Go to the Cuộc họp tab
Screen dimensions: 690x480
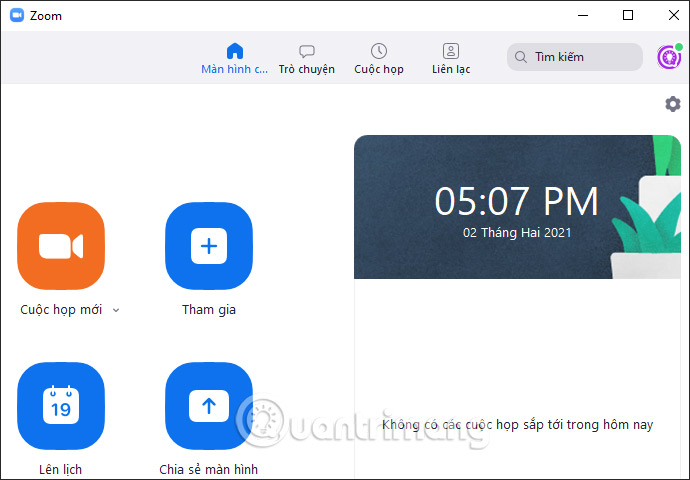pyautogui.click(x=379, y=59)
